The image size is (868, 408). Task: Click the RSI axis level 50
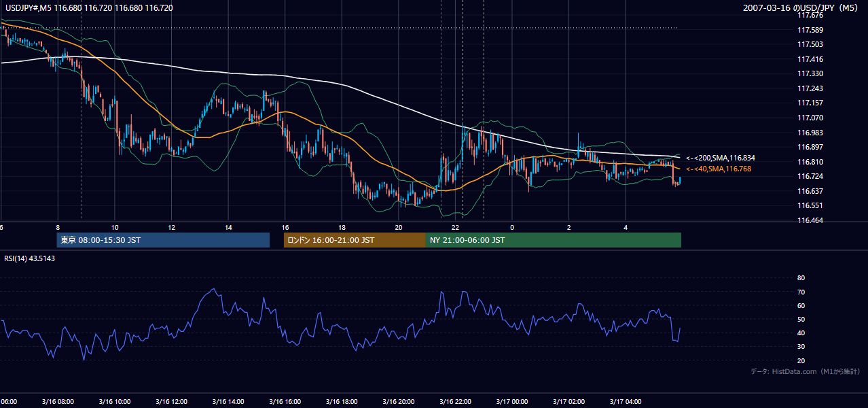coord(801,319)
